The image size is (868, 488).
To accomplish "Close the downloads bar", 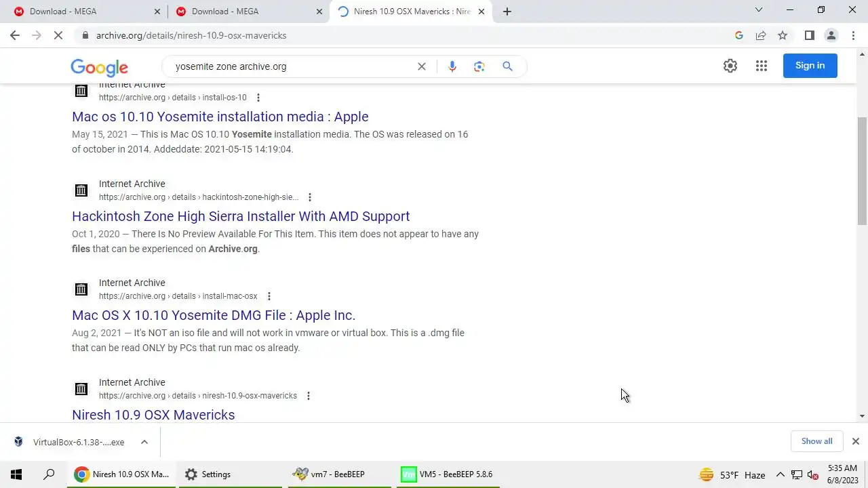I will click(x=855, y=441).
